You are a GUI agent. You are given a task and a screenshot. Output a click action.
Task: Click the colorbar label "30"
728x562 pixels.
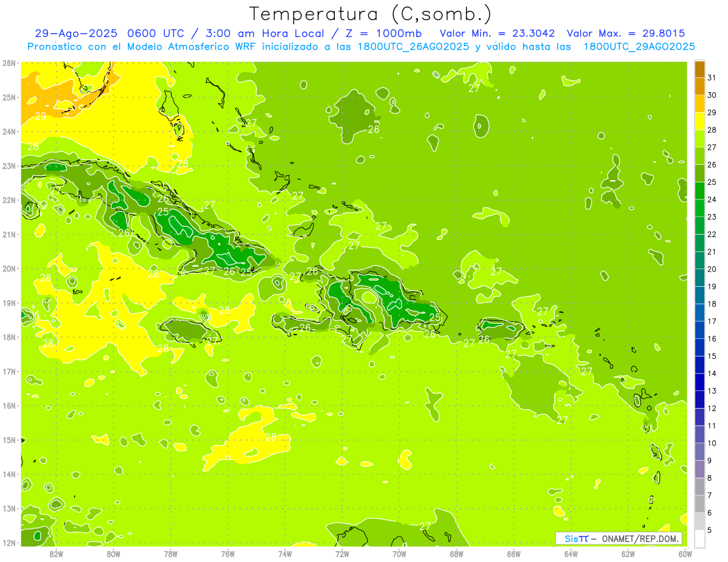(712, 95)
